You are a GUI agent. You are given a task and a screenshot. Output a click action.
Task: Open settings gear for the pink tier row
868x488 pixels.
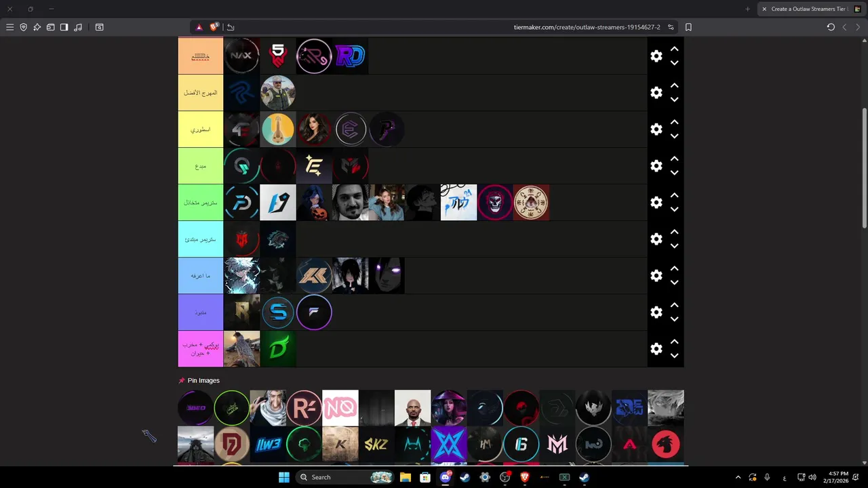(656, 349)
